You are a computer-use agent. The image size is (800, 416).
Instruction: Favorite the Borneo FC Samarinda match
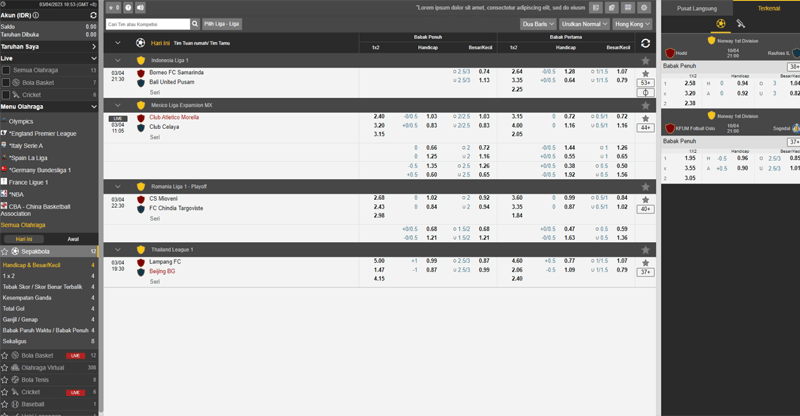point(645,73)
